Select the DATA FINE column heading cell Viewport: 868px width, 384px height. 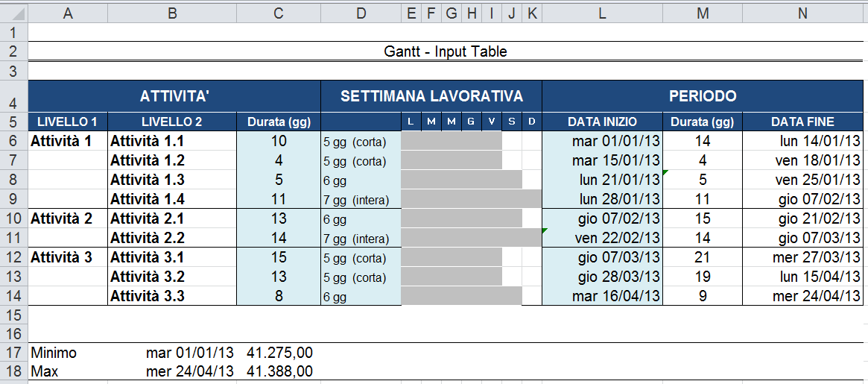802,122
